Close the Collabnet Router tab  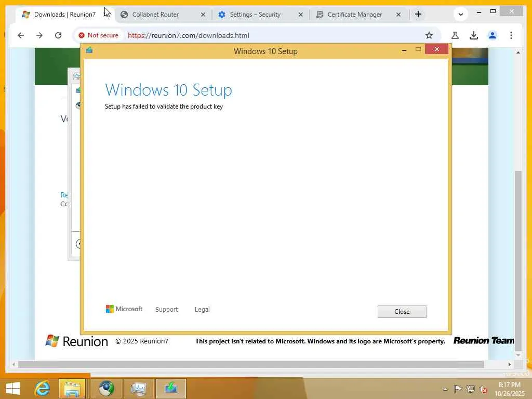tap(203, 15)
